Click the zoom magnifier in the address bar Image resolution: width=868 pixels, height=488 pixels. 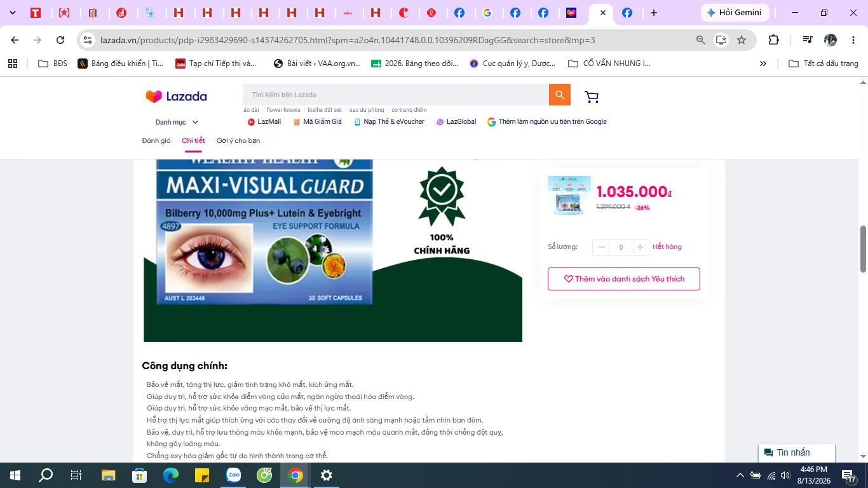tap(701, 40)
